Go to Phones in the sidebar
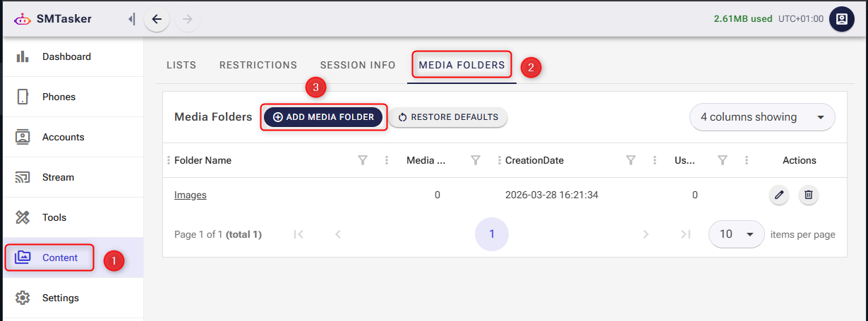This screenshot has height=321, width=868. click(x=59, y=97)
